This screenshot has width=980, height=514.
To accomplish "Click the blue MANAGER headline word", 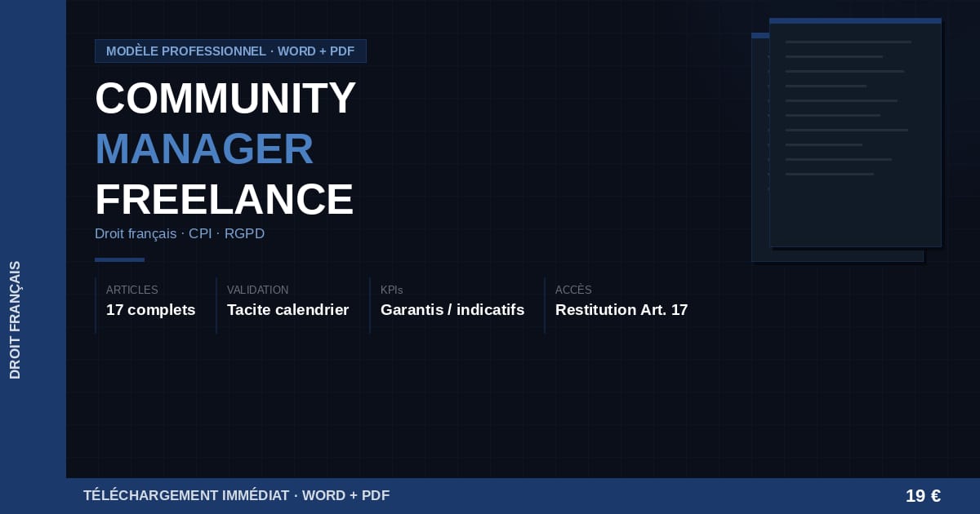I will pyautogui.click(x=204, y=148).
